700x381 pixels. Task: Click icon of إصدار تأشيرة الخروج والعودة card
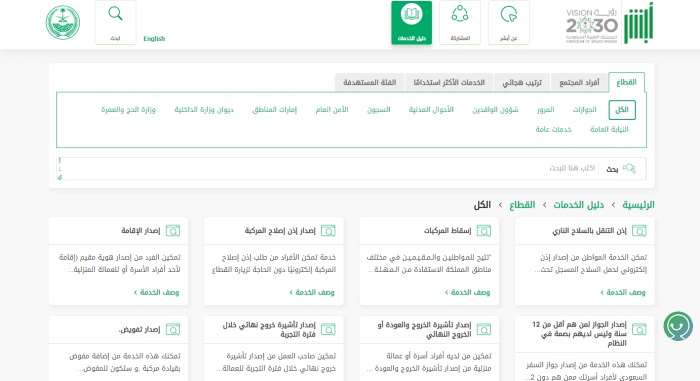[484, 330]
